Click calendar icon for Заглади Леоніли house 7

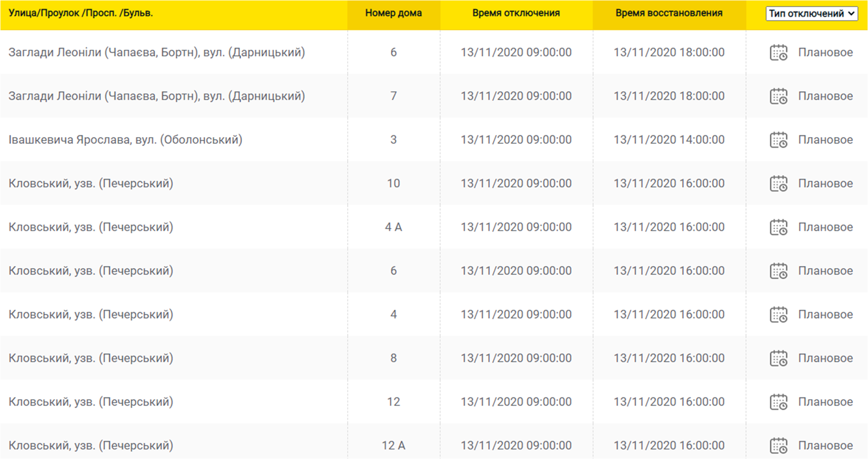coord(778,96)
